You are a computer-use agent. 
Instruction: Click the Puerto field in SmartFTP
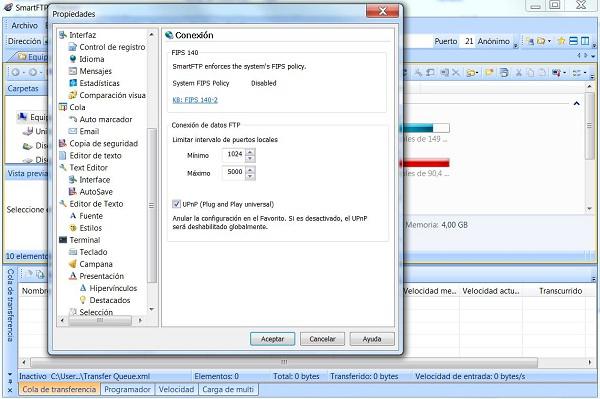[x=469, y=41]
